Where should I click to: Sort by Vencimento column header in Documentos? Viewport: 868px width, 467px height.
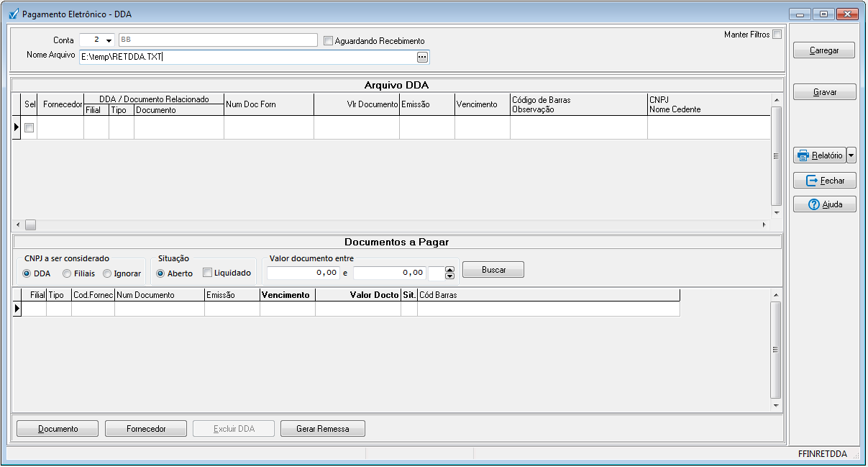coord(287,295)
